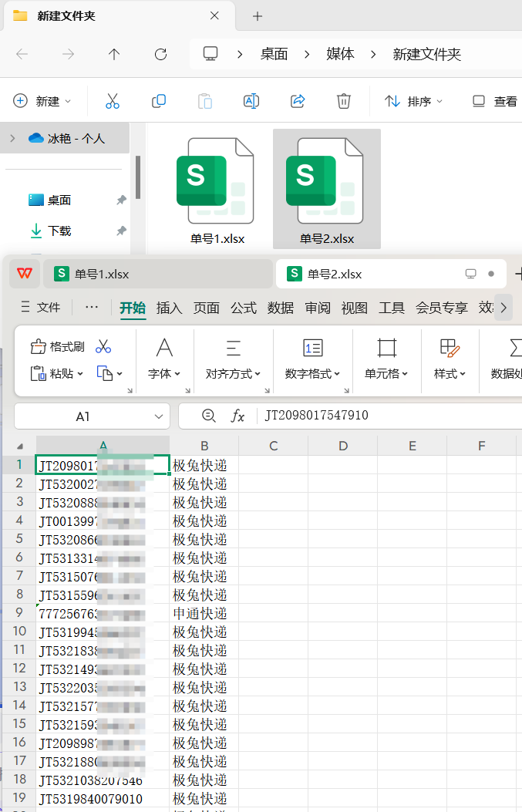Select the 视图 ribbon tab

354,308
